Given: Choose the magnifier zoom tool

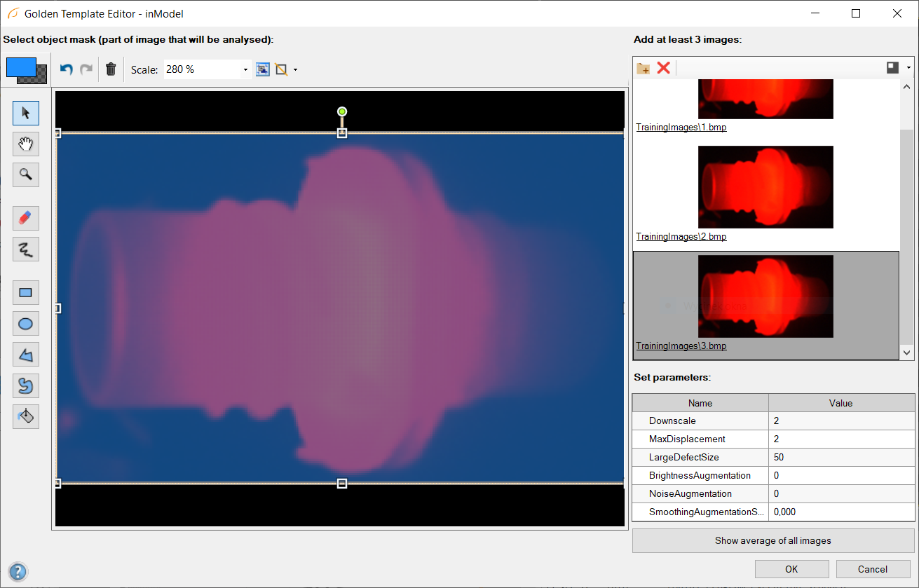Looking at the screenshot, I should tap(26, 175).
